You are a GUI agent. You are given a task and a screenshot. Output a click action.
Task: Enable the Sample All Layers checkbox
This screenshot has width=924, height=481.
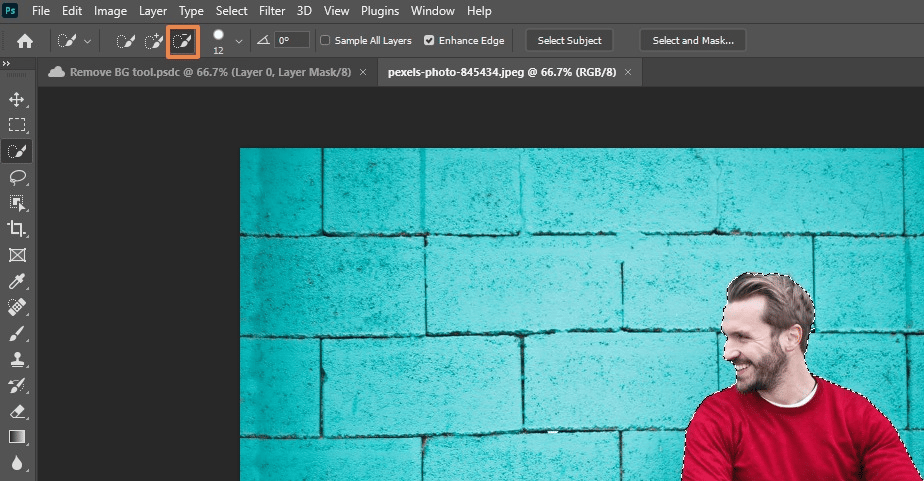pos(325,41)
